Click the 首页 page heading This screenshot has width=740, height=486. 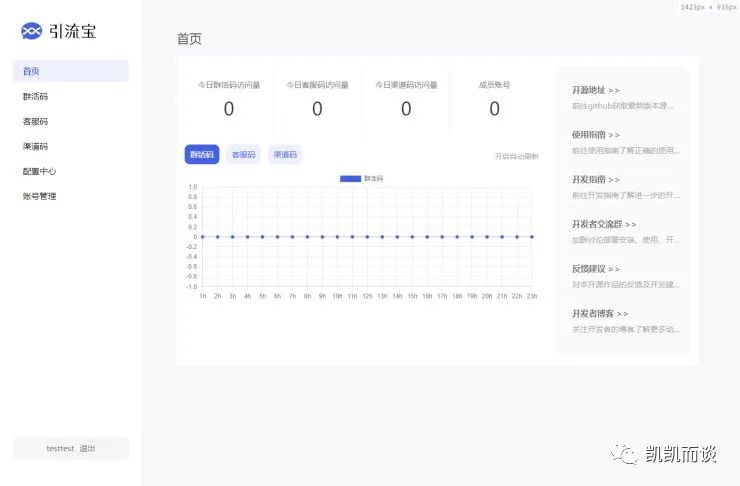(189, 39)
